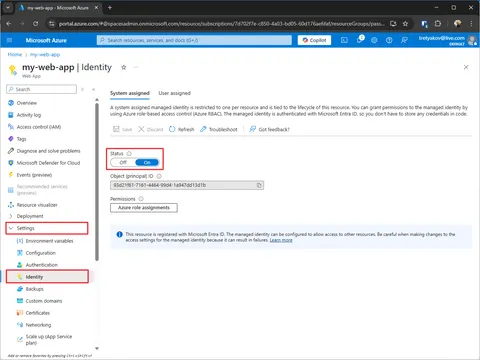The height and width of the screenshot is (360, 480).
Task: Open Overview in the sidebar
Action: [27, 103]
